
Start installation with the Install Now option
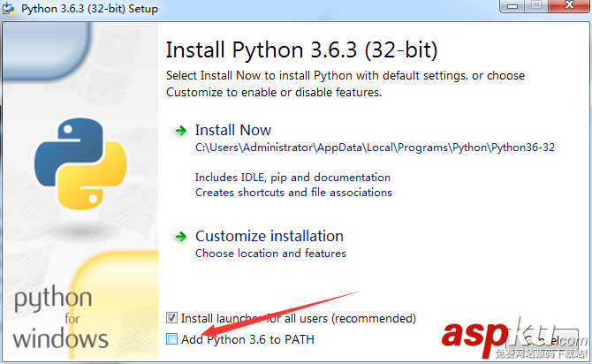233,130
